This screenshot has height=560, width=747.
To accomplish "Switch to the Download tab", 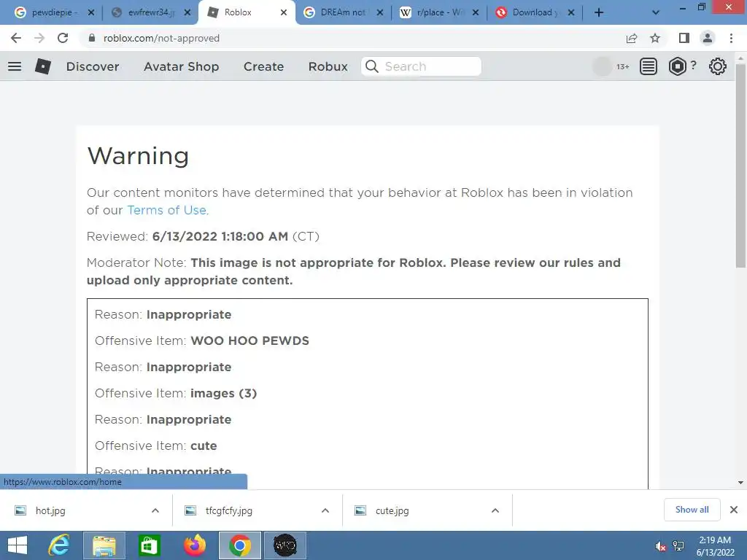I will click(x=533, y=12).
